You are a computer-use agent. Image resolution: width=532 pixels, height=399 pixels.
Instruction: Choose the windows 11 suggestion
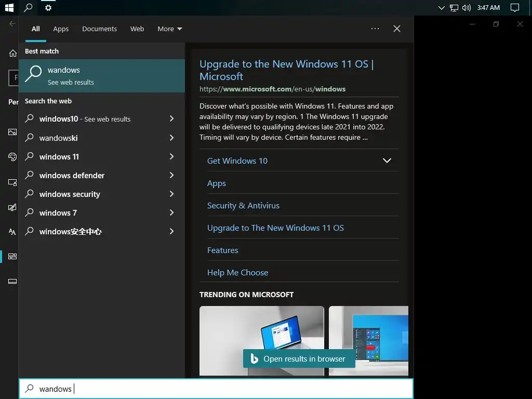pos(59,156)
